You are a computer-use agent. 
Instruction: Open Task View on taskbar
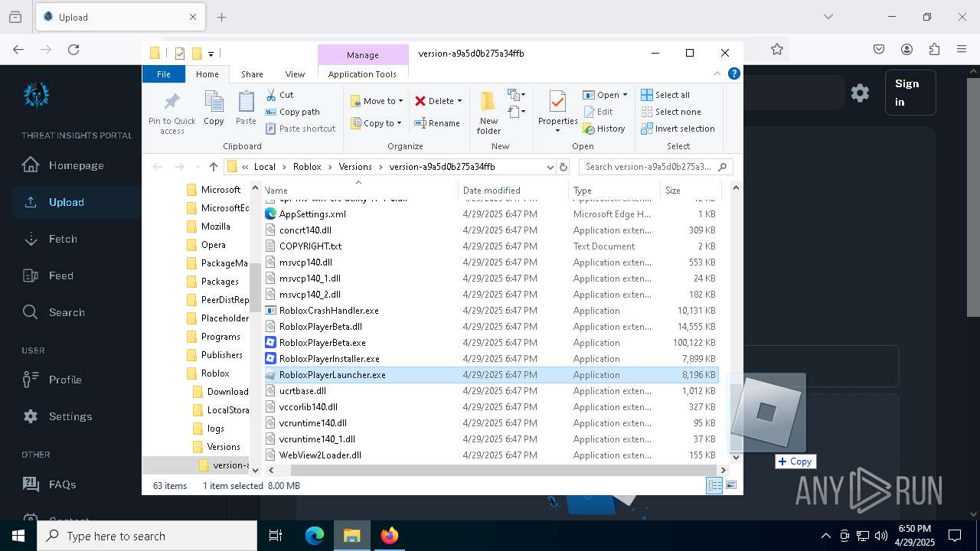[276, 536]
